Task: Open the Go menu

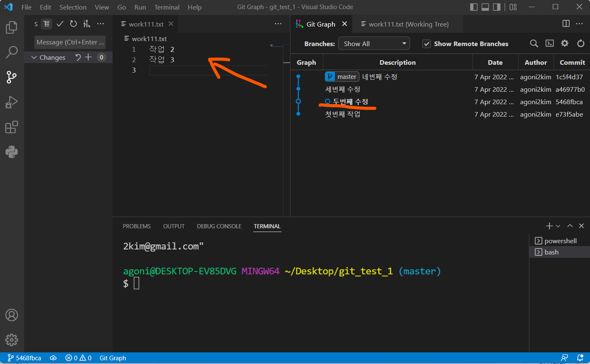Action: [122, 7]
